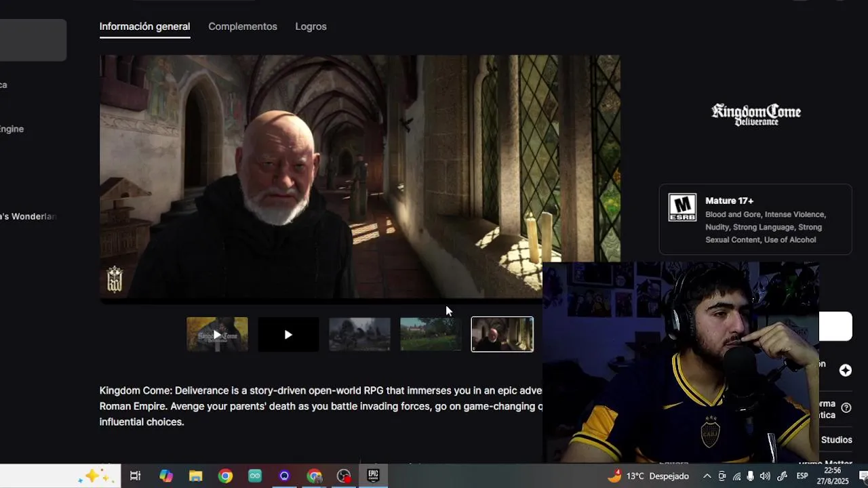
Task: Launch Copilot from the taskbar
Action: tap(166, 476)
